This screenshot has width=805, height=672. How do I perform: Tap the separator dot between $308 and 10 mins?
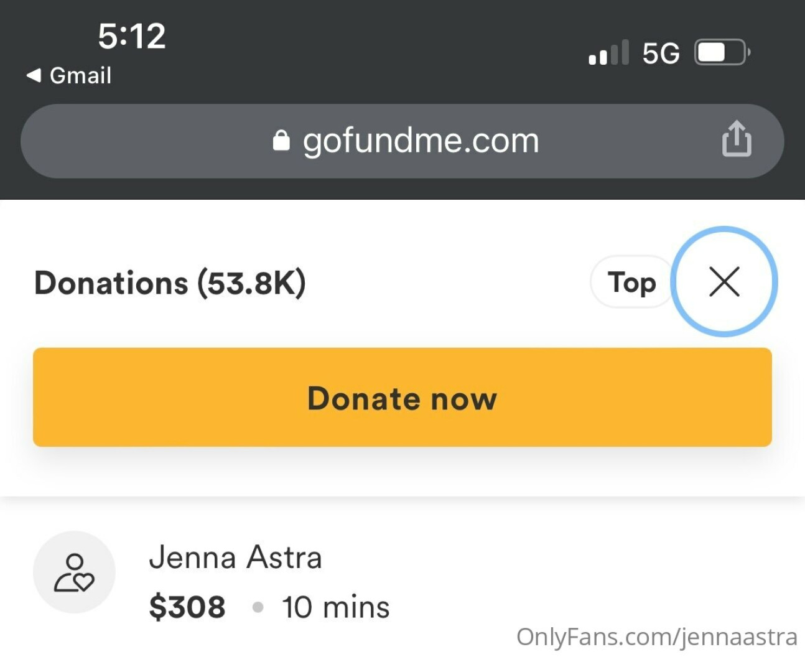pos(258,607)
